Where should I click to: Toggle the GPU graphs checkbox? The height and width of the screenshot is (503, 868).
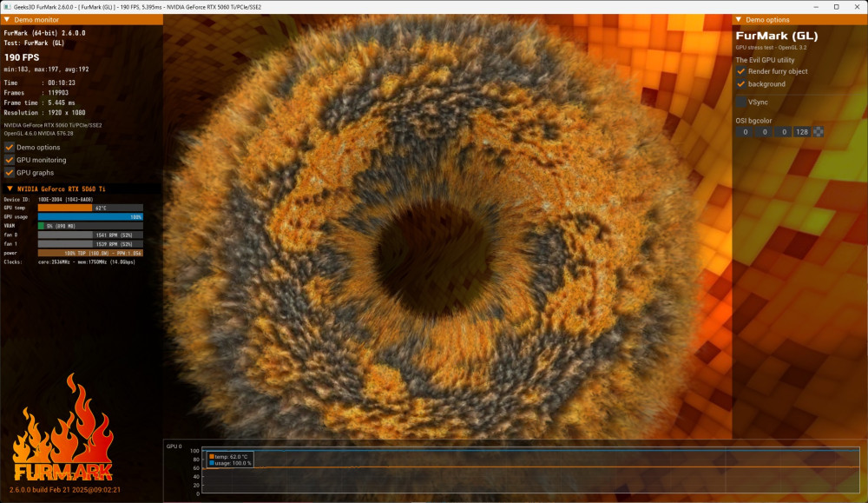(x=9, y=173)
